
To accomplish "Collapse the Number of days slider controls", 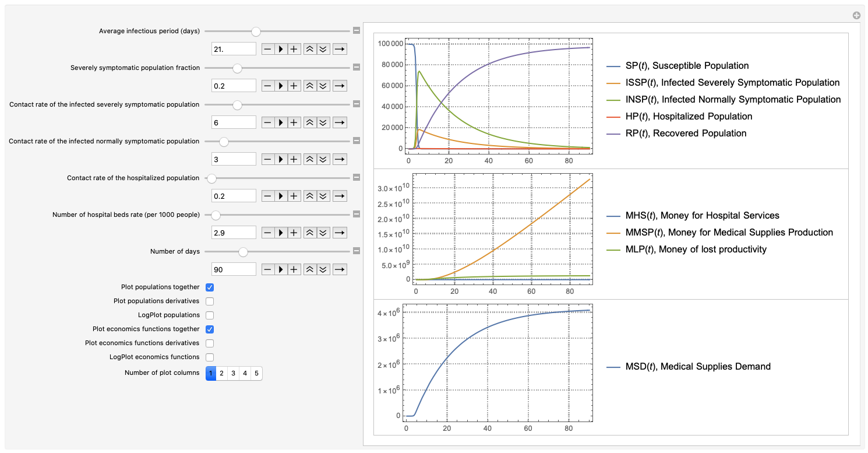I will pos(357,251).
